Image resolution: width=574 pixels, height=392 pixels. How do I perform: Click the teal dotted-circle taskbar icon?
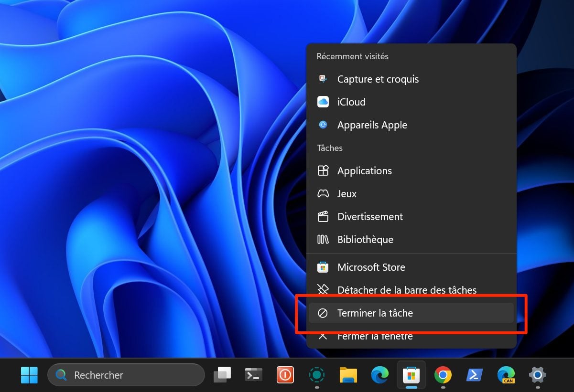[x=316, y=375]
